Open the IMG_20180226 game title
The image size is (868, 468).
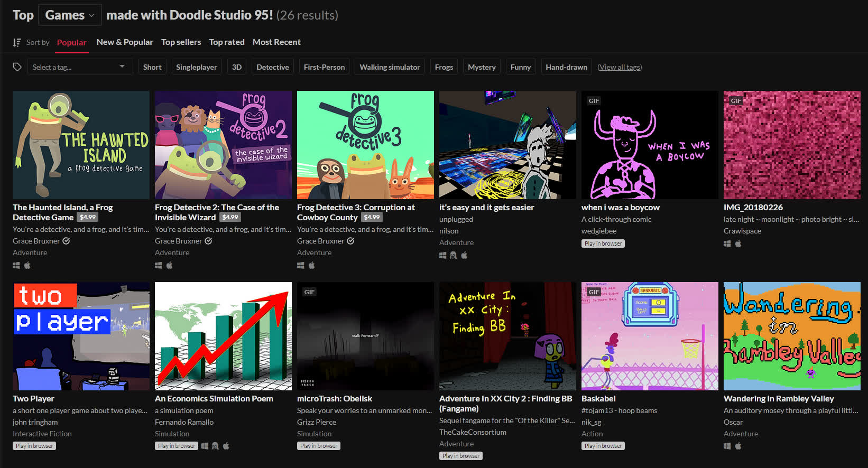[x=753, y=208]
